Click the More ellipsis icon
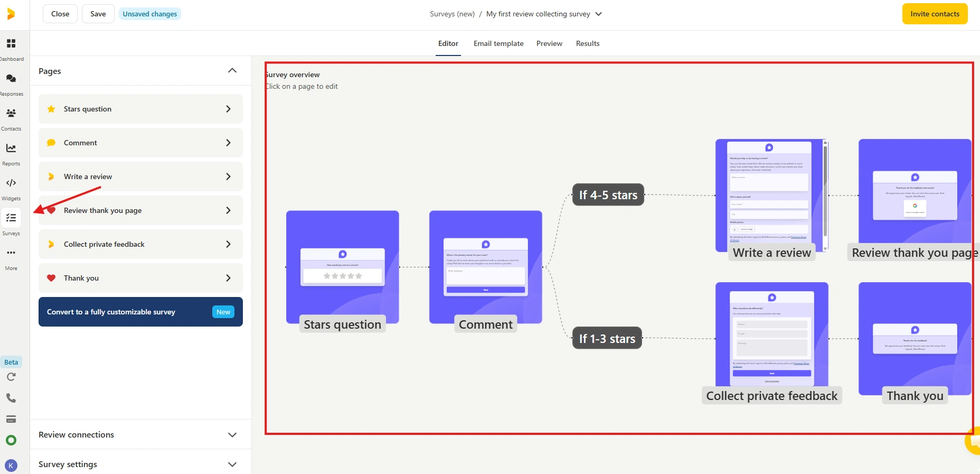 [x=11, y=253]
